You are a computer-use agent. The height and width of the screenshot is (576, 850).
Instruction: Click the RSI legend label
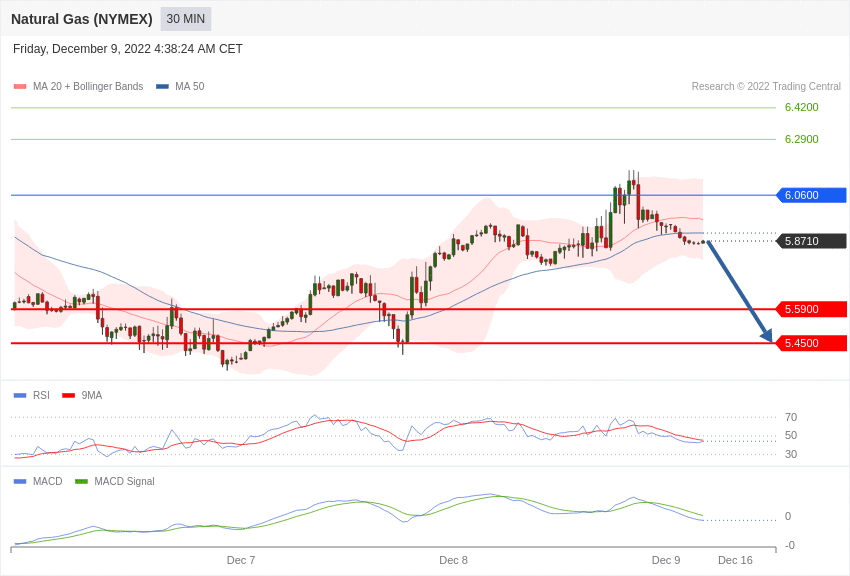pos(41,396)
